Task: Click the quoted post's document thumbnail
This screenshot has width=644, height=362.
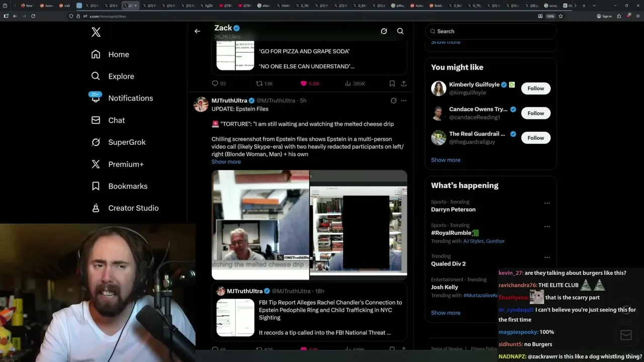Action: click(x=235, y=317)
